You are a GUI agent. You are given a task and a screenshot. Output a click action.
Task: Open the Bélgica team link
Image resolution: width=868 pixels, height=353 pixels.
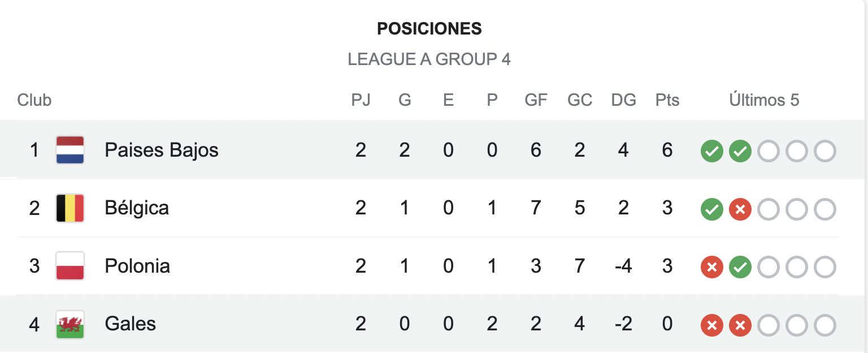click(137, 208)
